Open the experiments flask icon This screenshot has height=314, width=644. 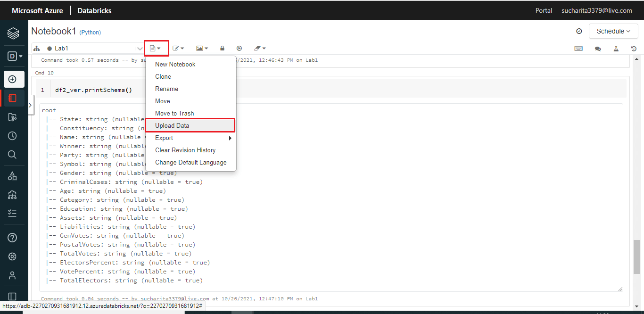pyautogui.click(x=616, y=48)
